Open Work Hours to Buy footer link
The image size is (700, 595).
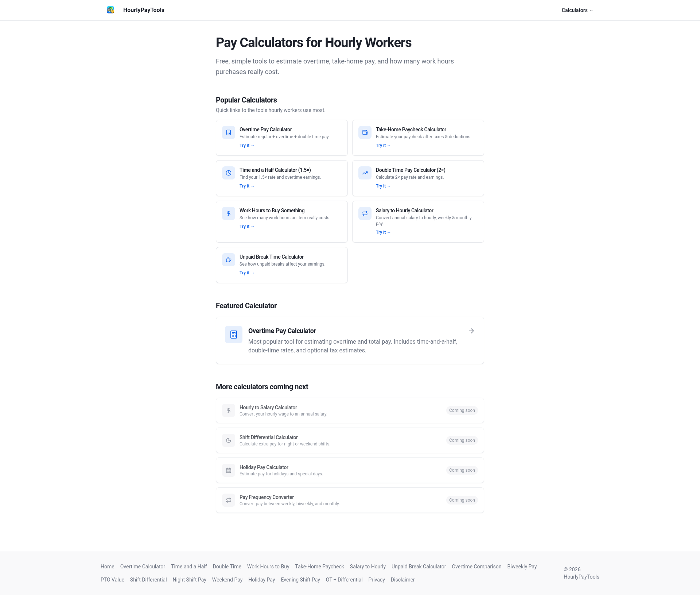click(x=268, y=567)
